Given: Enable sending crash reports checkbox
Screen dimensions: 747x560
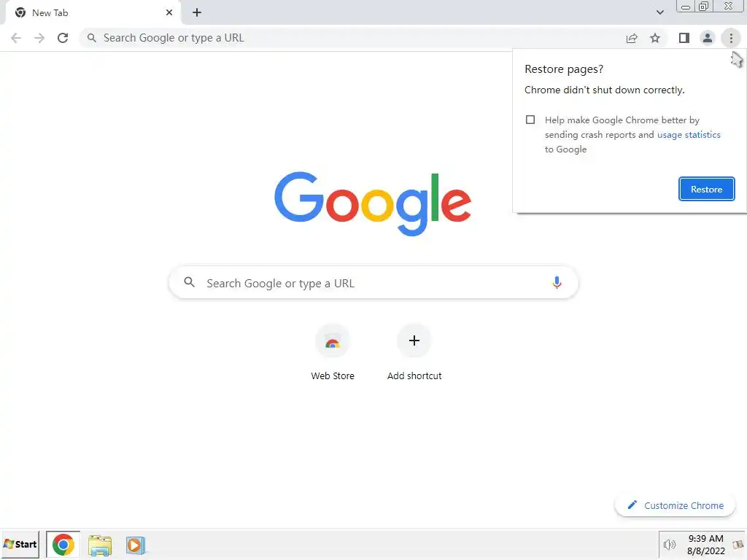Looking at the screenshot, I should point(530,120).
